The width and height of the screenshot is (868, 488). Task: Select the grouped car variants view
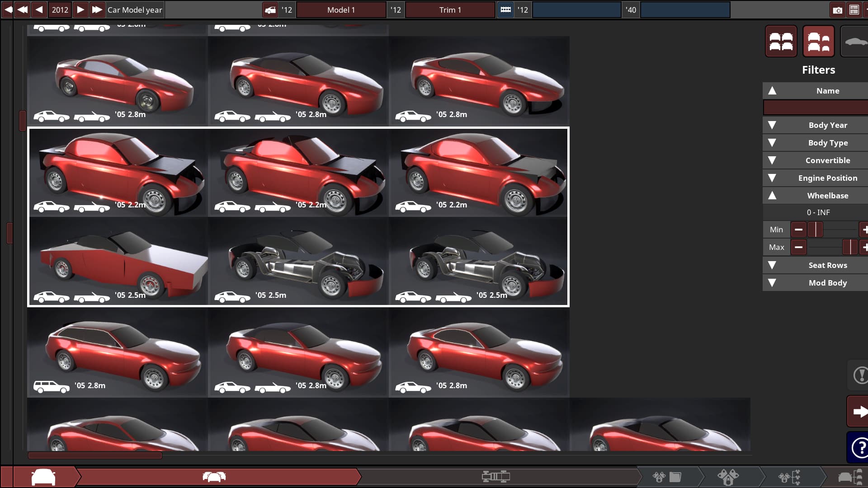point(818,42)
